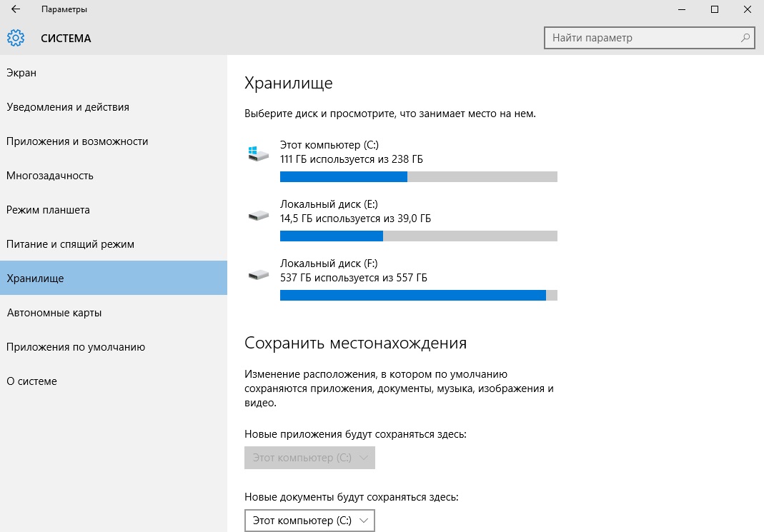The image size is (764, 532).
Task: Close the Параметры window
Action: 747,9
